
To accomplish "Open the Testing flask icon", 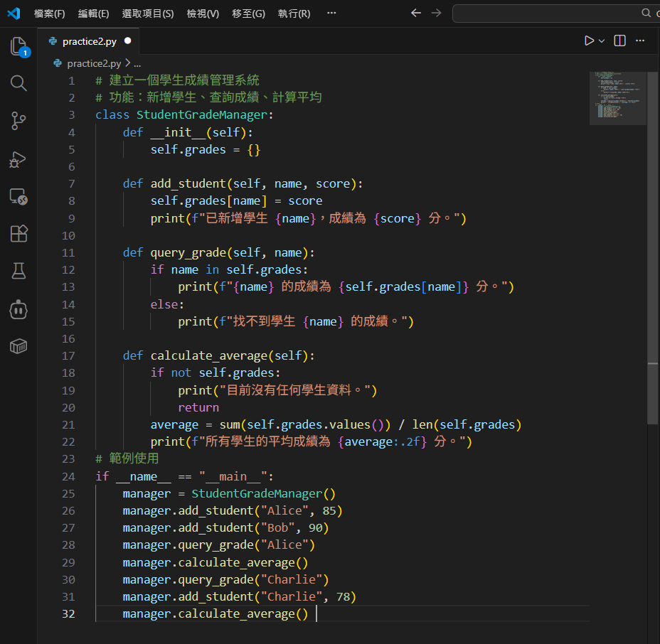I will pyautogui.click(x=18, y=271).
